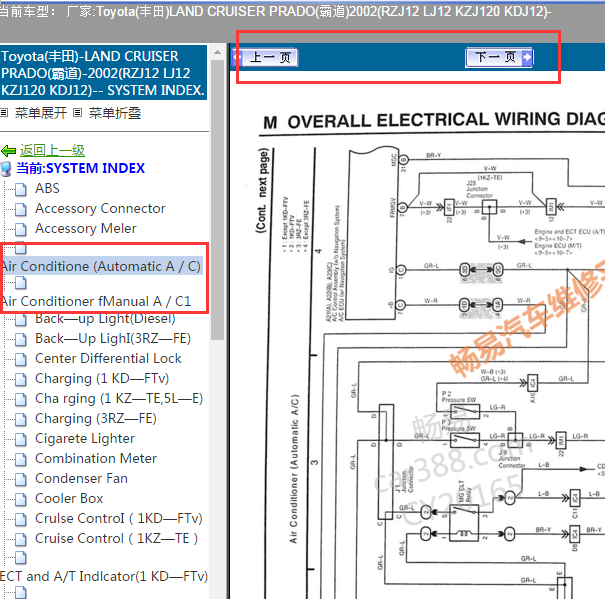
Task: Open Charging (3RZ—FE) entry
Action: click(x=96, y=418)
